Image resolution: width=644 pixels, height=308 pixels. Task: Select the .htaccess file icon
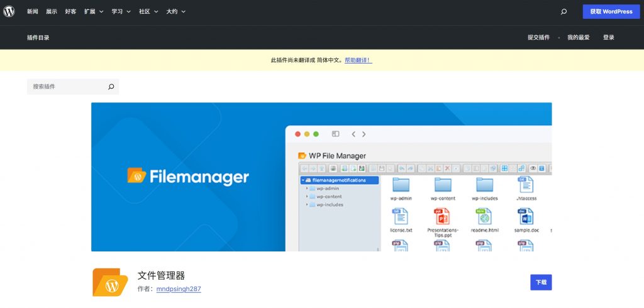pos(526,185)
